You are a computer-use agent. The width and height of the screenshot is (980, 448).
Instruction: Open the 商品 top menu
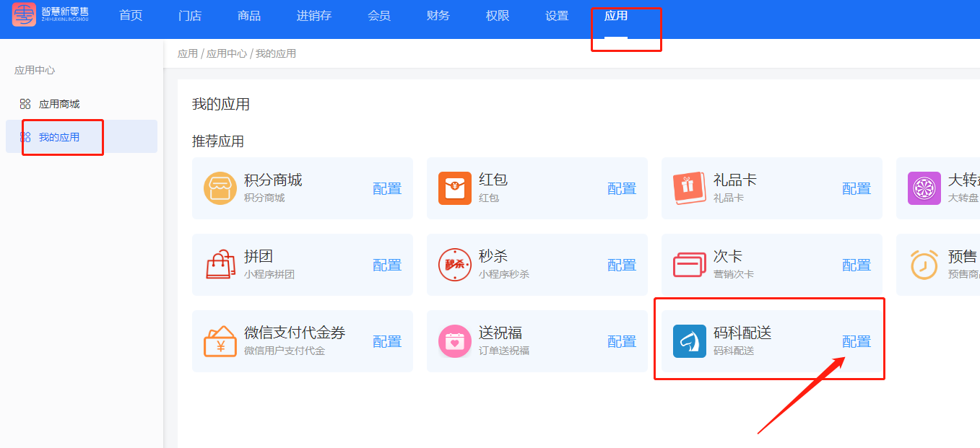click(x=248, y=16)
